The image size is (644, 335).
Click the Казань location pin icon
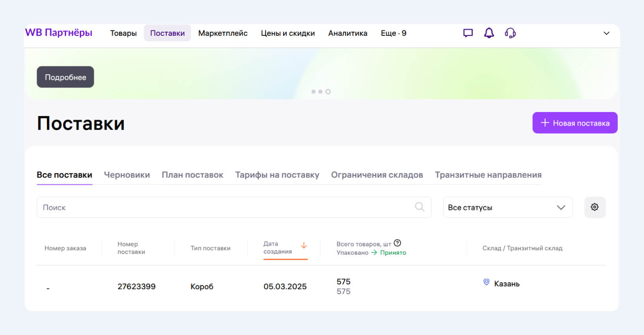(x=486, y=282)
